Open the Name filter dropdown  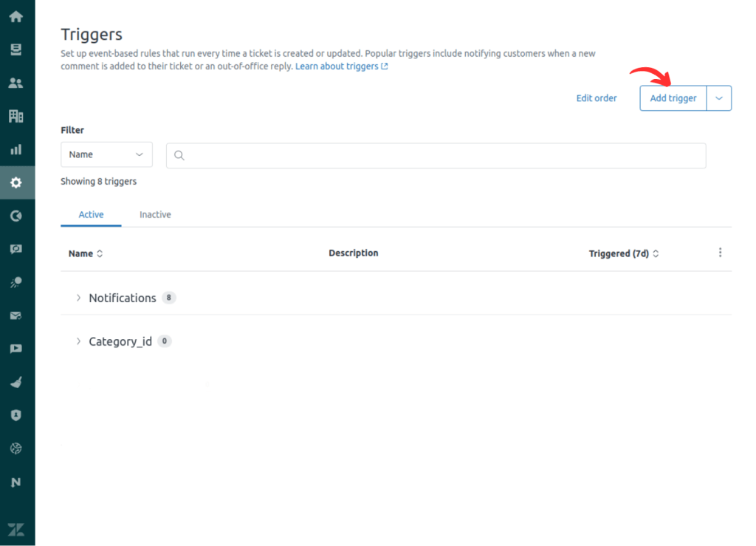pos(106,155)
